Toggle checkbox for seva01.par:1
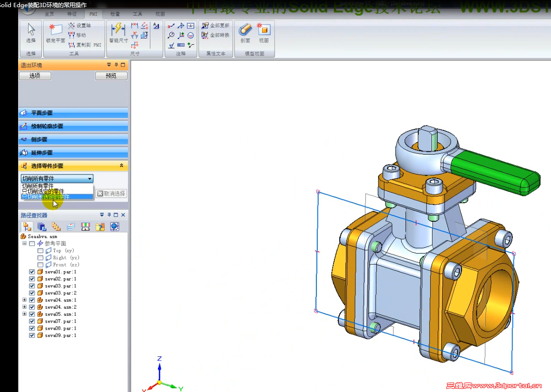The height and width of the screenshot is (392, 551). tap(32, 272)
